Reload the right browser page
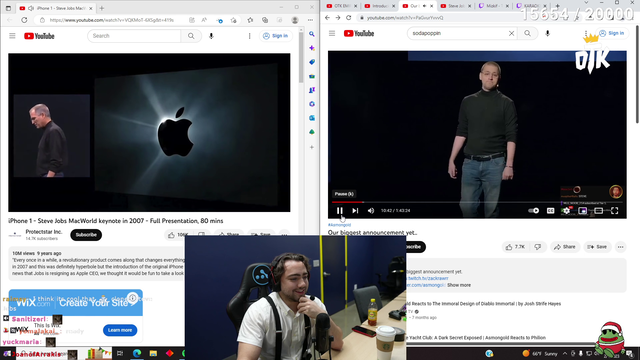The image size is (640, 360). click(x=349, y=18)
